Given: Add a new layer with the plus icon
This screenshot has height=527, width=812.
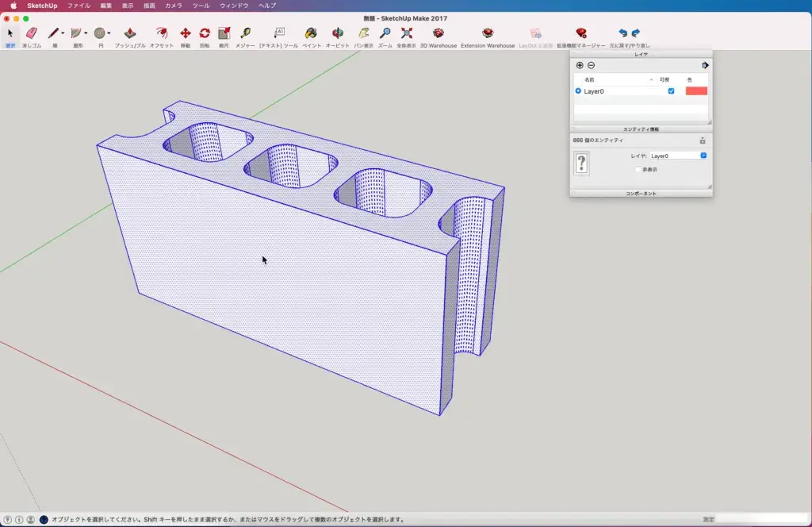Looking at the screenshot, I should [x=580, y=65].
